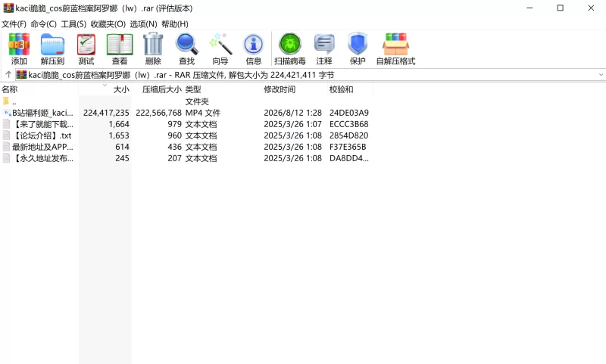Click the date 2025/3/26 1:07
The width and height of the screenshot is (606, 364).
tap(292, 124)
